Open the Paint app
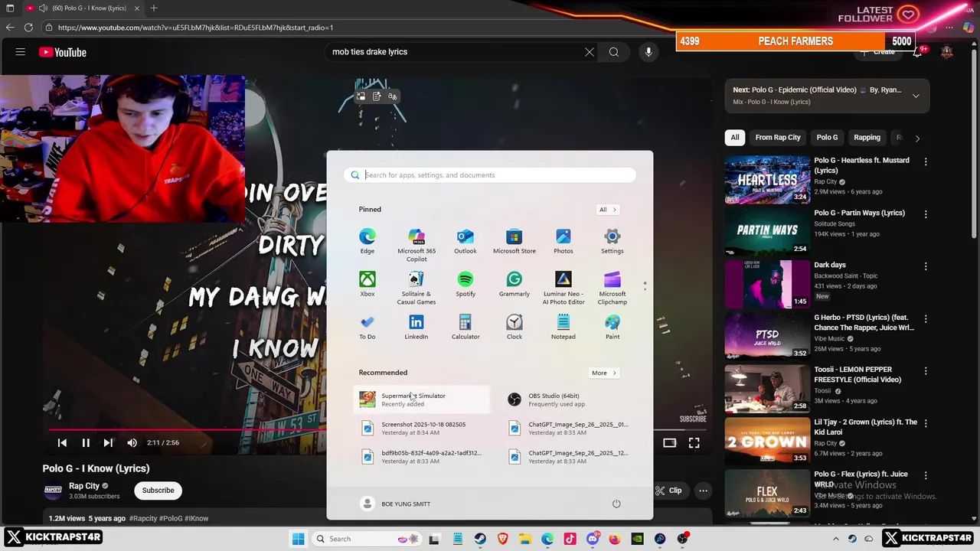Viewport: 980px width, 551px height. coord(612,327)
